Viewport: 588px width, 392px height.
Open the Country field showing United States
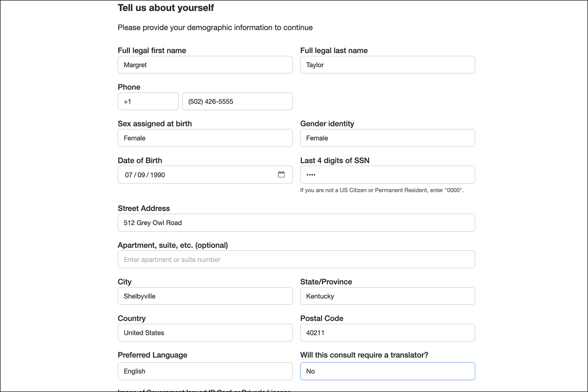[x=205, y=333]
